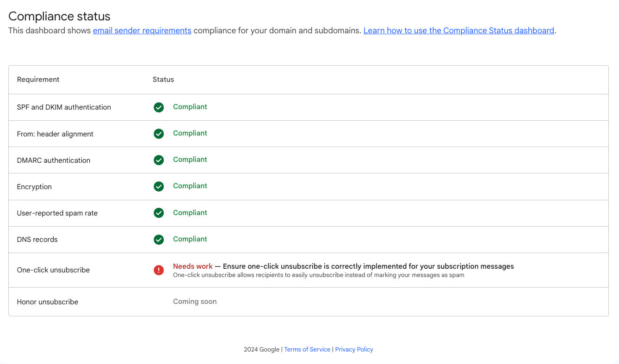Click Compliant status for SPF and DKIM authentication
619x364 pixels.
click(190, 106)
